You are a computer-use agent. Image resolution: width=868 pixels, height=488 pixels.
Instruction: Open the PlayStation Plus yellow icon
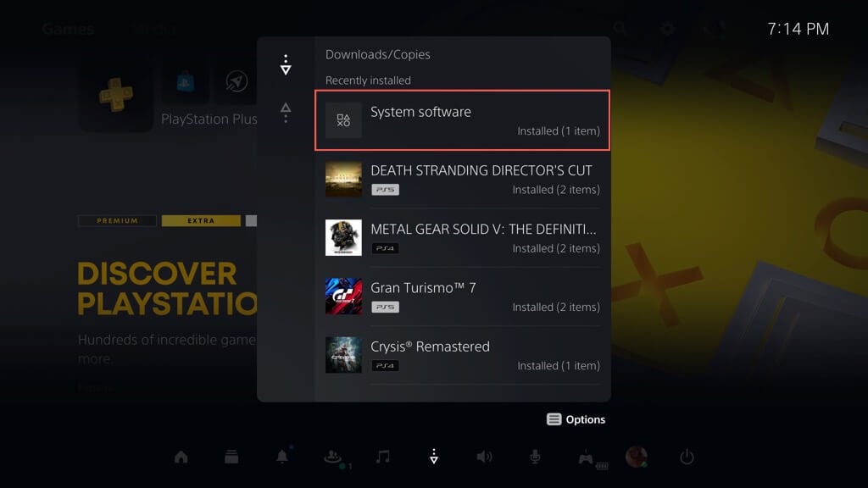tap(115, 95)
